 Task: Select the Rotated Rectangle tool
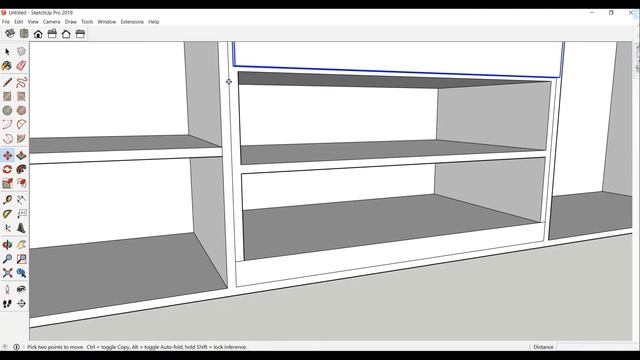[21, 96]
